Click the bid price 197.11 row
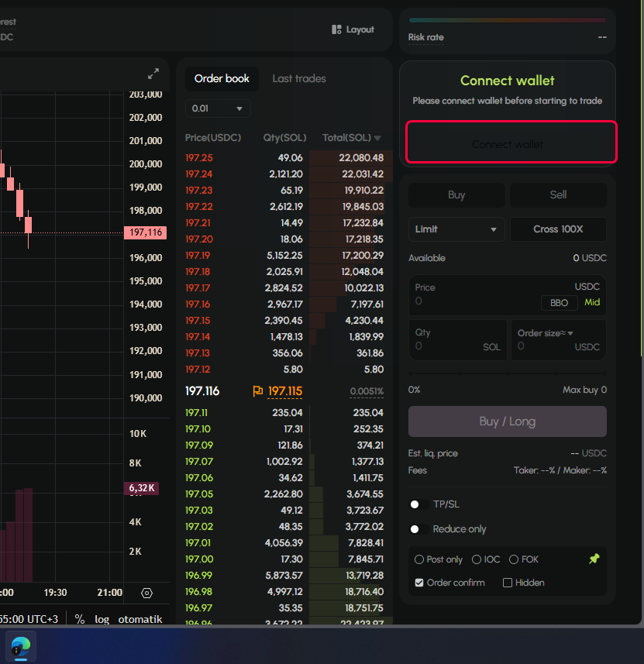The height and width of the screenshot is (664, 644). pos(284,413)
